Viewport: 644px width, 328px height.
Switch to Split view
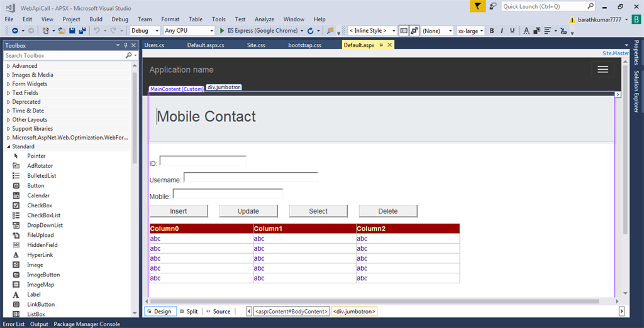189,311
